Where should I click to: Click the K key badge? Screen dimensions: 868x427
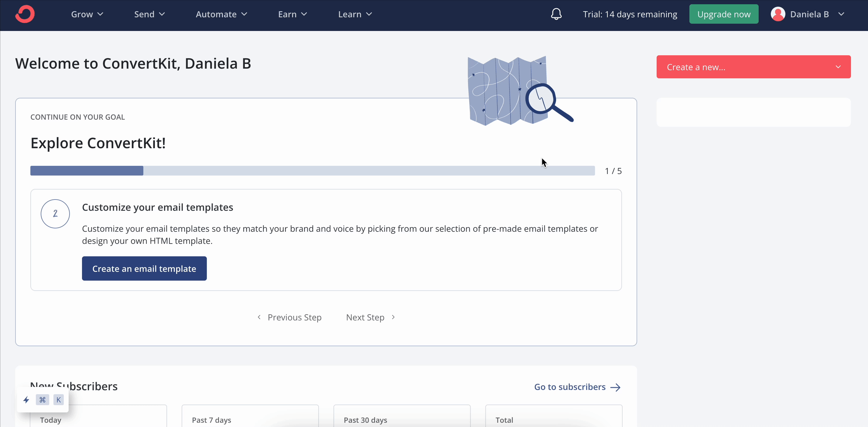pos(59,400)
